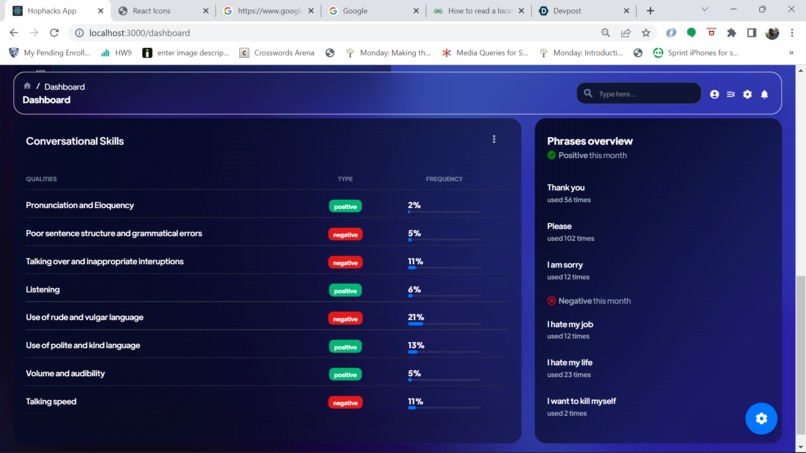
Task: Click the site information icon in address bar
Action: 79,33
